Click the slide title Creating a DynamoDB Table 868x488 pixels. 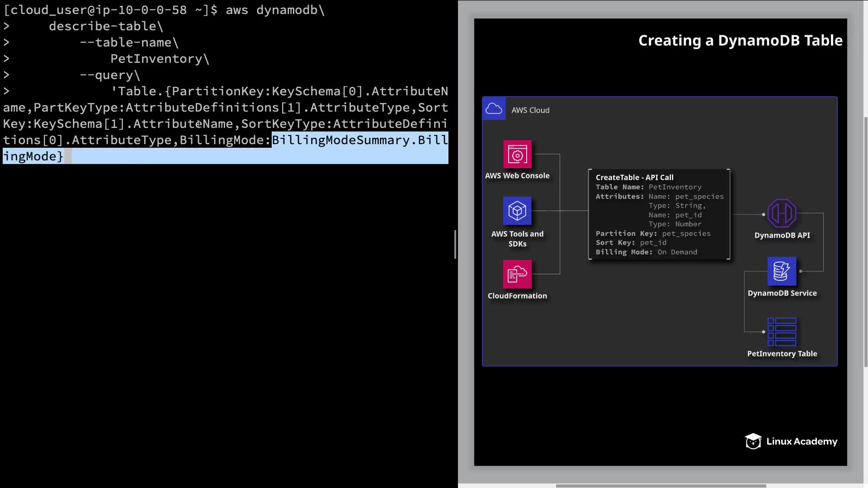[740, 41]
